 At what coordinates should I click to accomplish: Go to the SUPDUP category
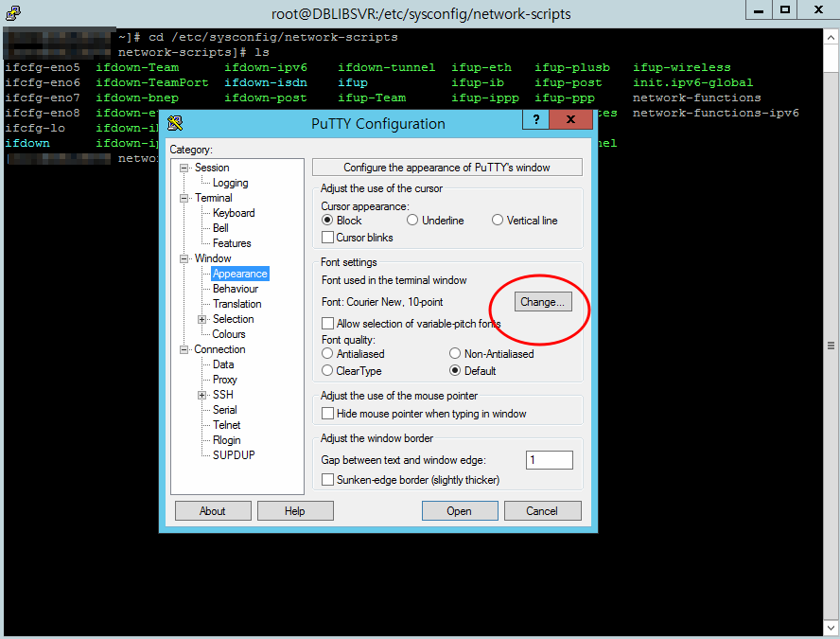coord(234,455)
